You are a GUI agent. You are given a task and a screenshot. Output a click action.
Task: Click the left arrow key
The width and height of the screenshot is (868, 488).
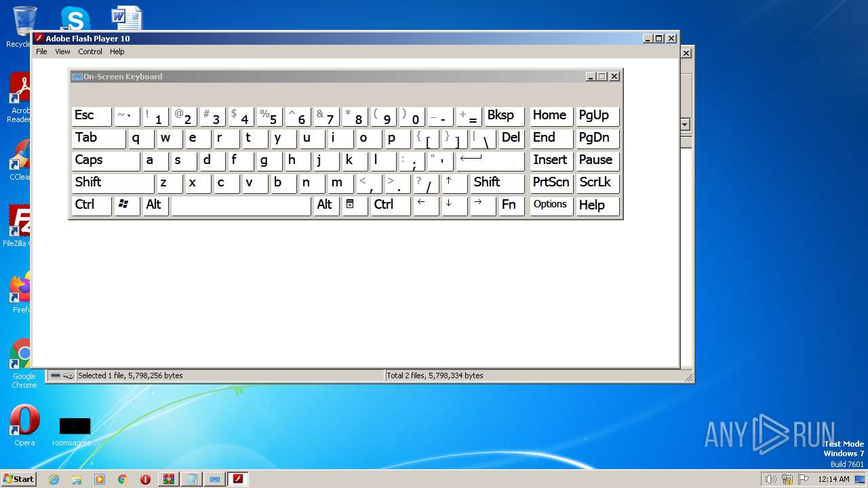point(426,205)
